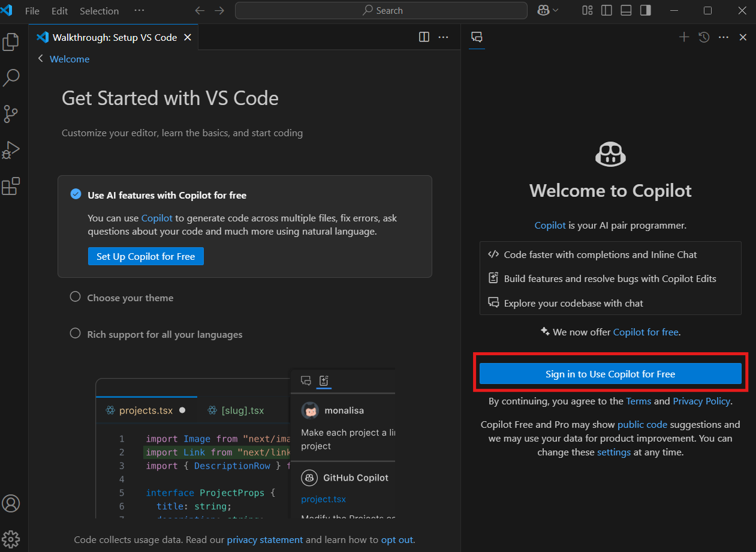Image resolution: width=756 pixels, height=552 pixels.
Task: Toggle the Copilot step completed checkmark
Action: (76, 194)
